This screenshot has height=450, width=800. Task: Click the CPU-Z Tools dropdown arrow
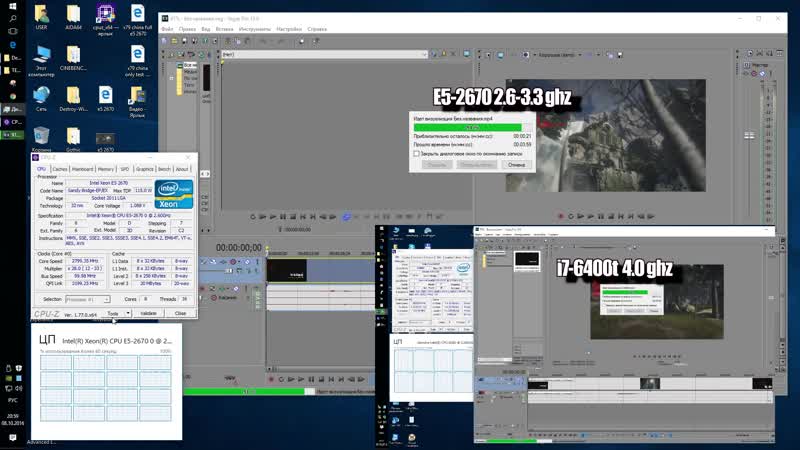[128, 313]
